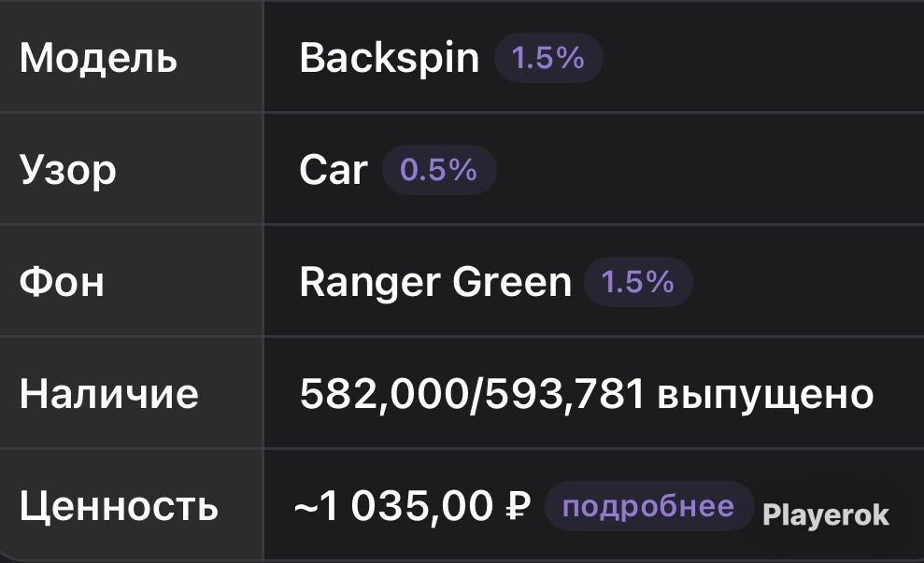
Task: Click the word Green in background row
Action: coord(512,282)
